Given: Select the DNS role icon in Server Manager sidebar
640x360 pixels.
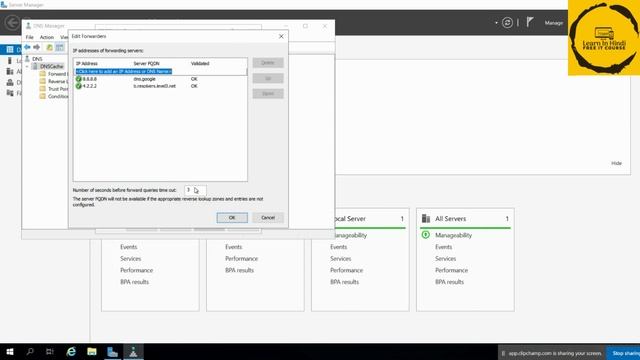Looking at the screenshot, I should 10,82.
